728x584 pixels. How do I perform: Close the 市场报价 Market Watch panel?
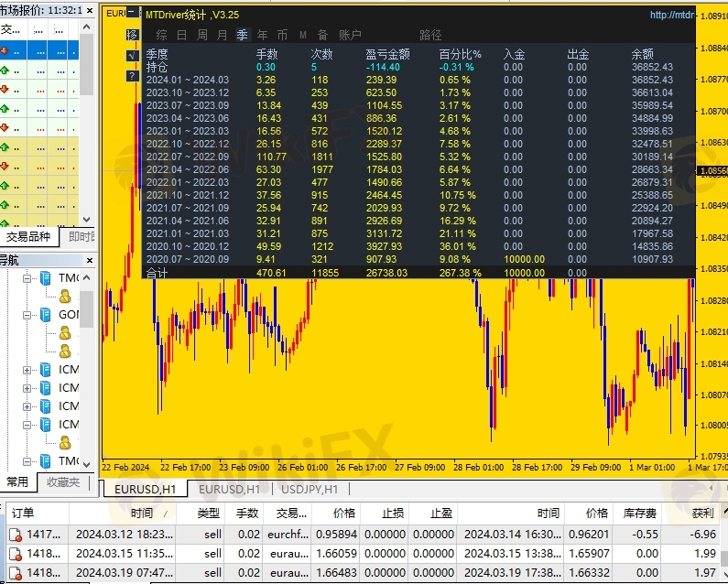point(90,10)
